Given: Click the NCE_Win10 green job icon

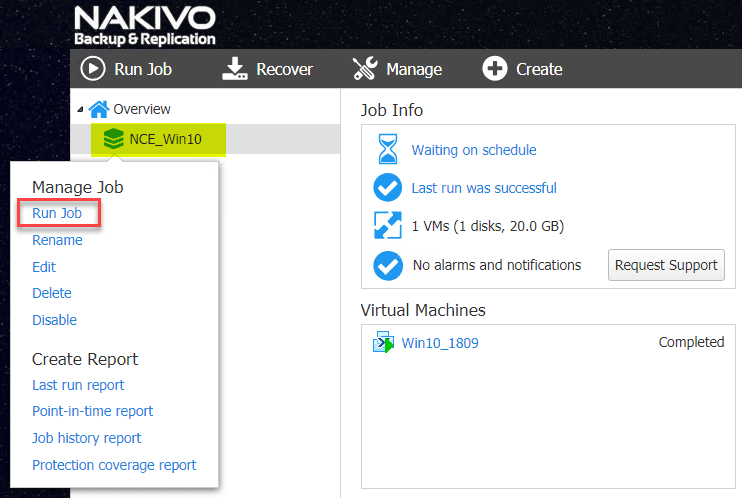Looking at the screenshot, I should click(x=114, y=139).
